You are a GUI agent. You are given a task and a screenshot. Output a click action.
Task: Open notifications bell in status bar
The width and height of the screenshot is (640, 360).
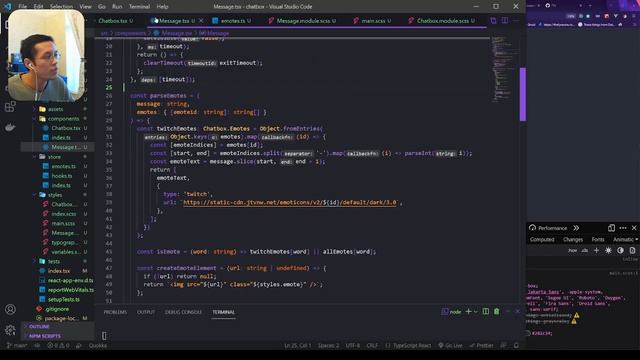tap(516, 345)
